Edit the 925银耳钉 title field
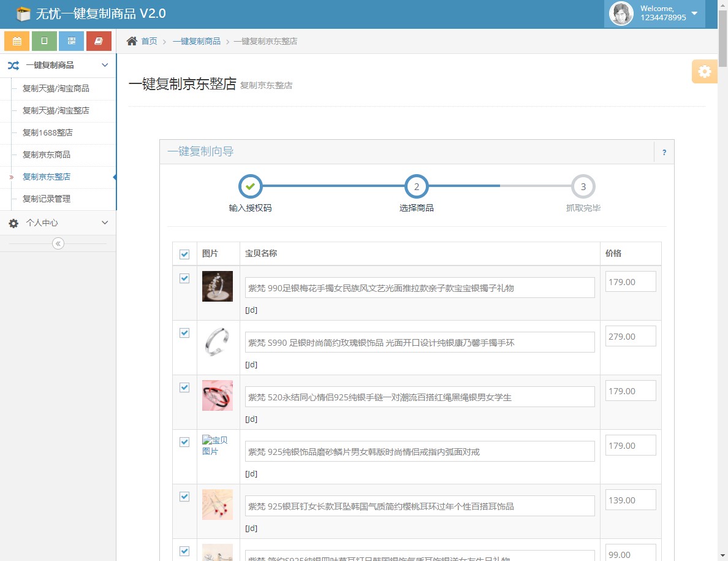Viewport: 728px width, 561px height. (x=420, y=506)
